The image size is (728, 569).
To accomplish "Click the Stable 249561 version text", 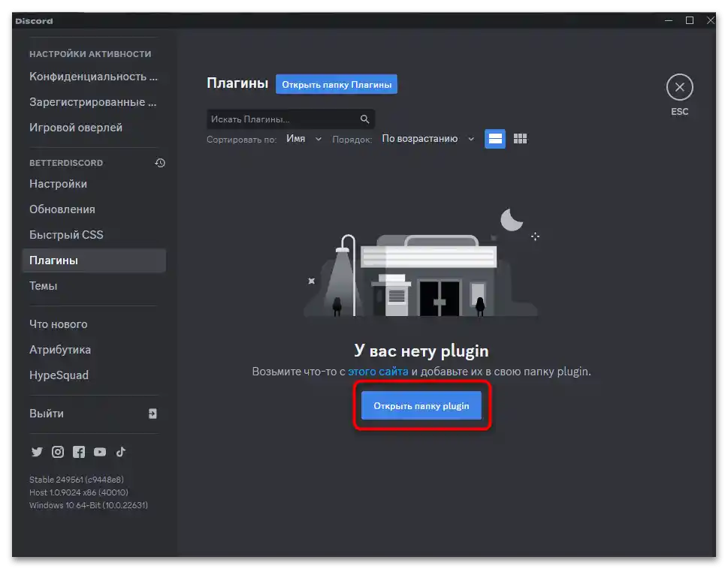I will pyautogui.click(x=76, y=480).
